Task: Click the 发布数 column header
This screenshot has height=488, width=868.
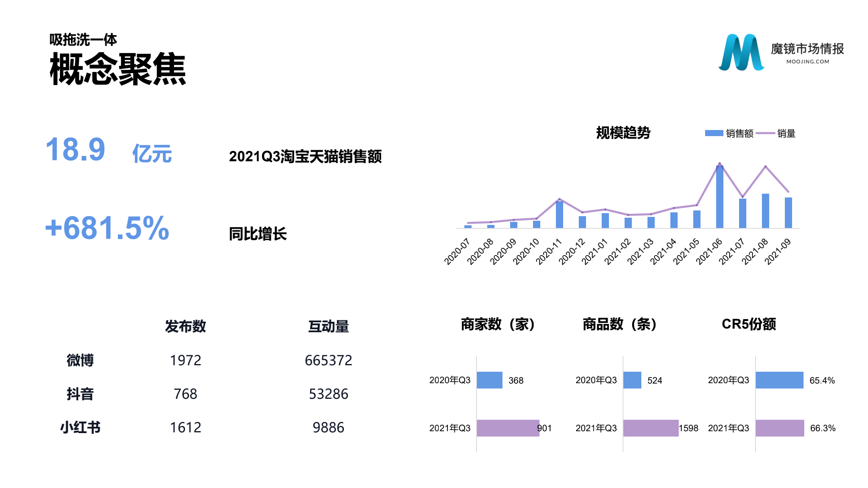Action: [185, 326]
